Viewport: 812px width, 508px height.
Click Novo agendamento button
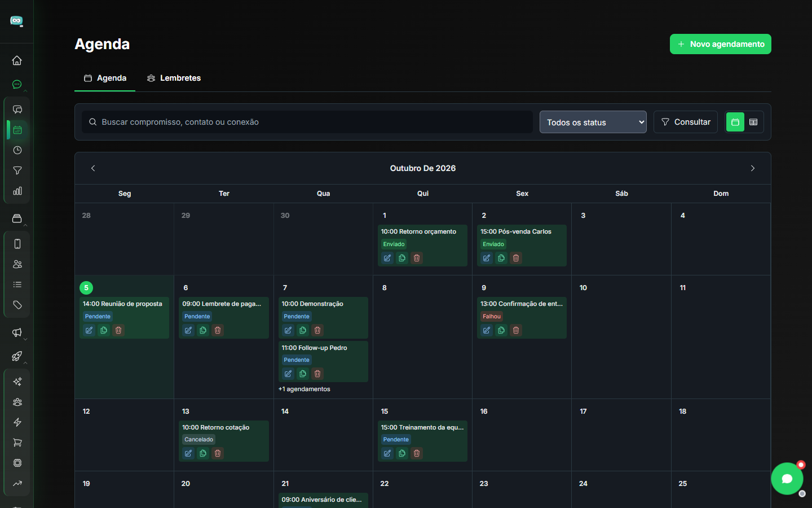point(721,44)
